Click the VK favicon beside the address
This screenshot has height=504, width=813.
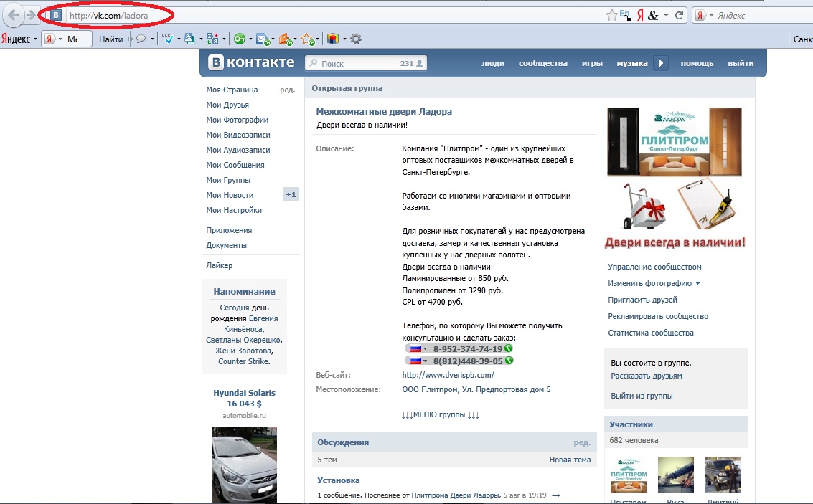coord(56,16)
